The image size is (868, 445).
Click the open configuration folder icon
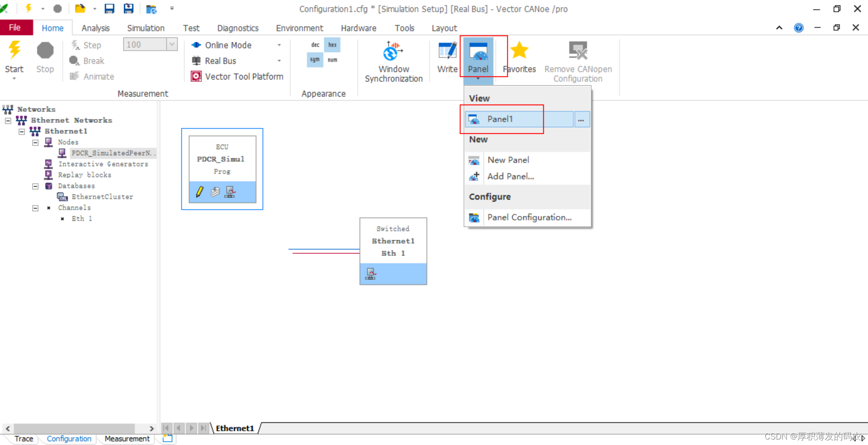click(151, 9)
